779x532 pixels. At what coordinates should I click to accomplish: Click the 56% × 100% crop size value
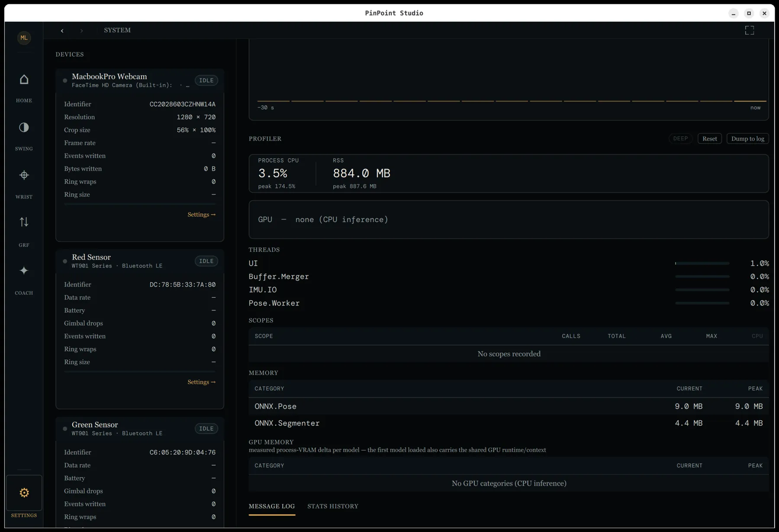pyautogui.click(x=196, y=130)
